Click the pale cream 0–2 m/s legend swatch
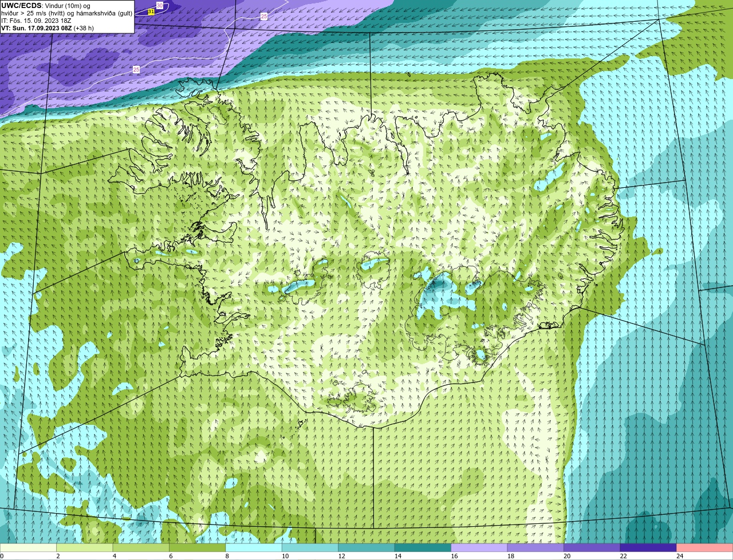This screenshot has width=733, height=560. tap(28, 548)
